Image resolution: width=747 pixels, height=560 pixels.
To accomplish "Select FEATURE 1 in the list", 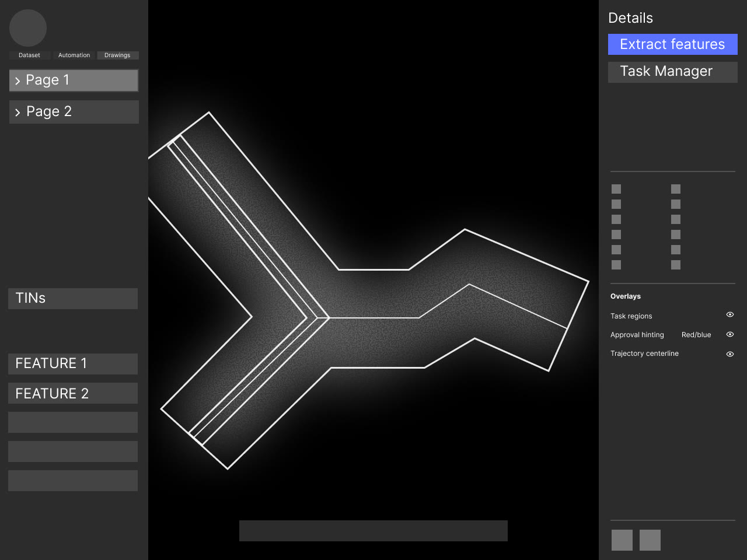I will 73,364.
